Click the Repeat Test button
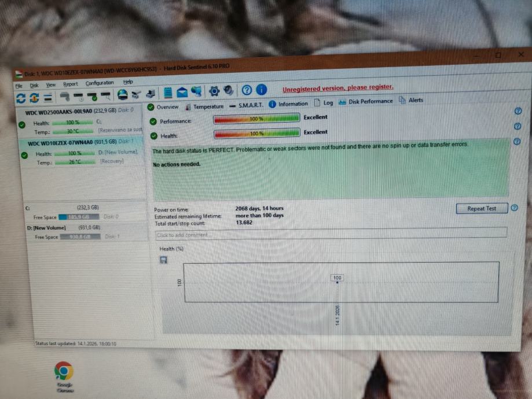 (482, 209)
